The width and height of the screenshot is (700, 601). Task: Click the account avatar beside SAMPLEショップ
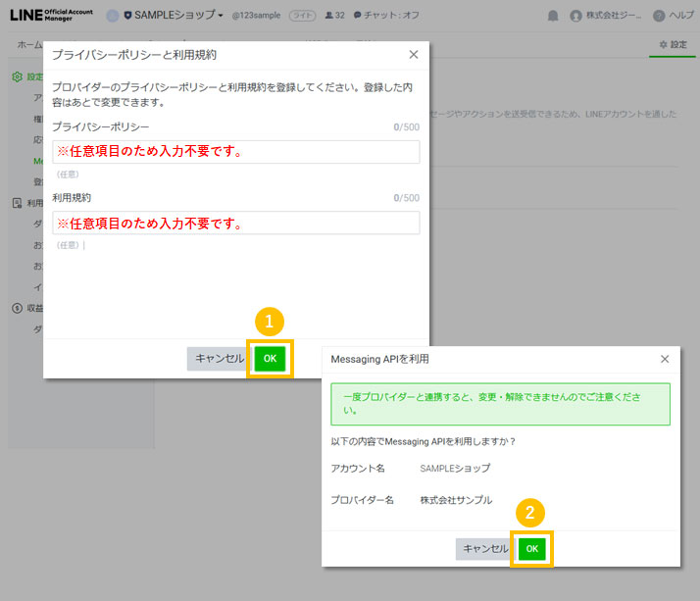pos(113,16)
